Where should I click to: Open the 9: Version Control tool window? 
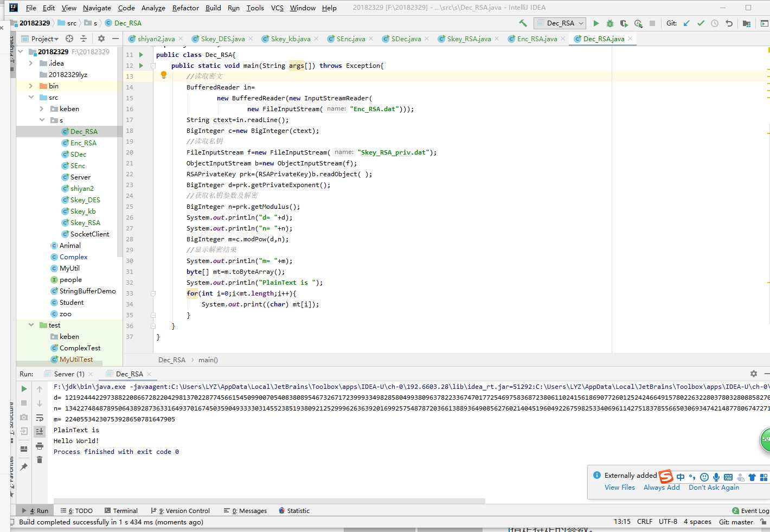[181, 511]
